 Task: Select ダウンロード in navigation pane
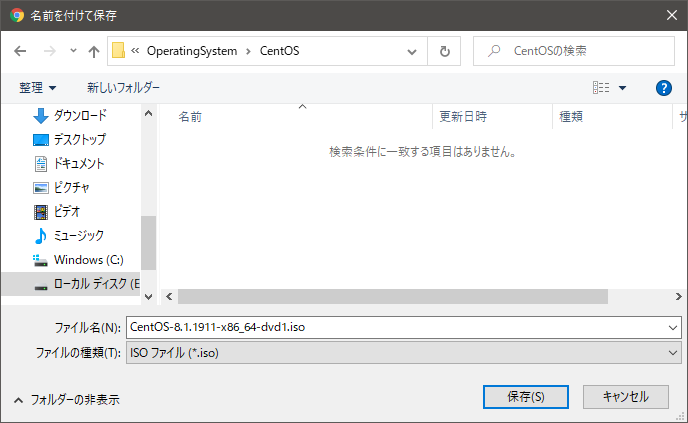point(80,115)
